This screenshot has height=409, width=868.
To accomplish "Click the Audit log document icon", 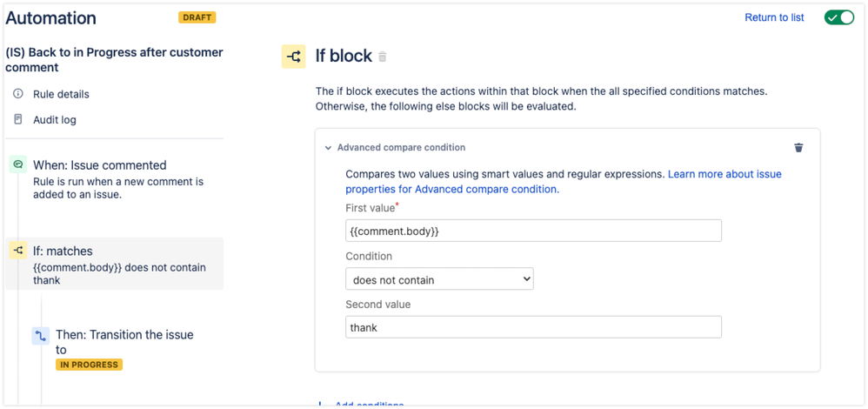I will pyautogui.click(x=17, y=119).
